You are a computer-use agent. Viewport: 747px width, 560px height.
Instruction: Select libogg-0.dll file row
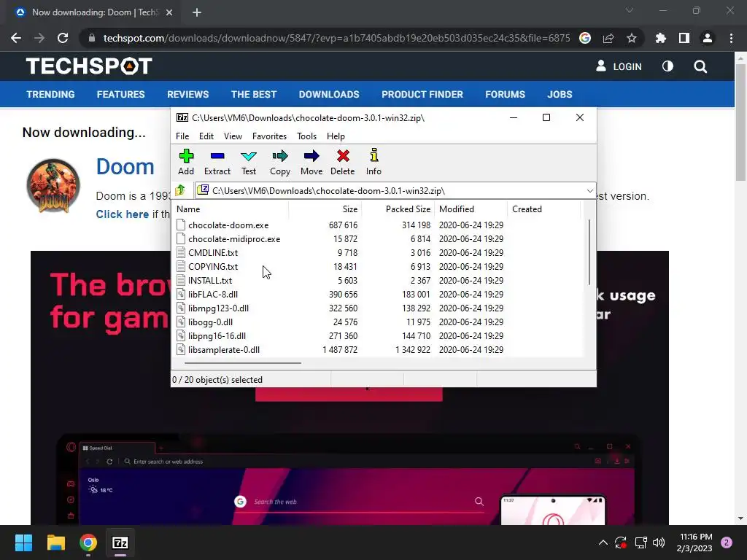tap(204, 322)
